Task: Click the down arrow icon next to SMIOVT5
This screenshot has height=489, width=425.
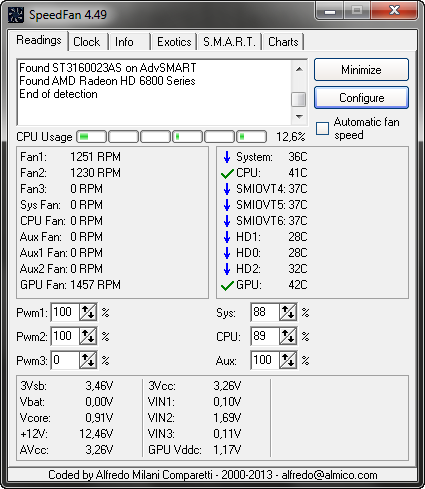Action: 227,205
